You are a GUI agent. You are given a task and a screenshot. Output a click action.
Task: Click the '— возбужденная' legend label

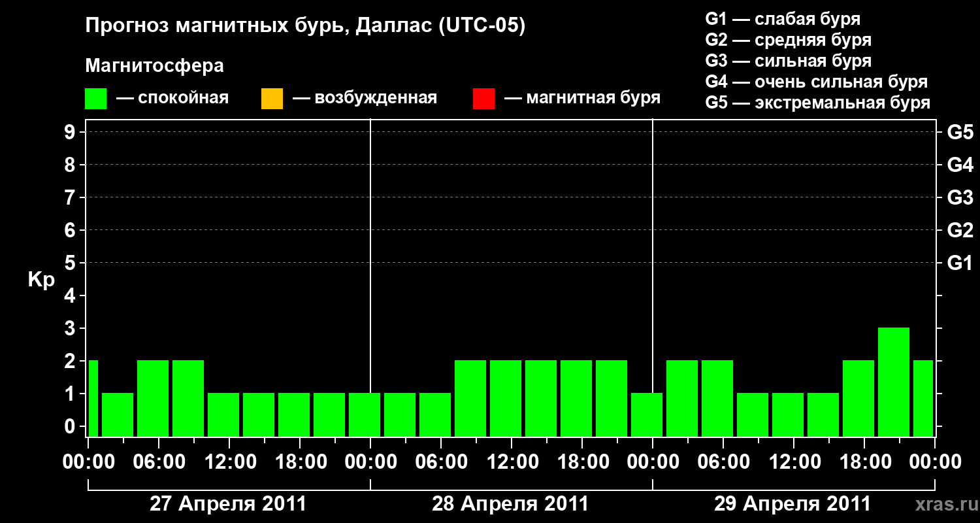(x=365, y=99)
